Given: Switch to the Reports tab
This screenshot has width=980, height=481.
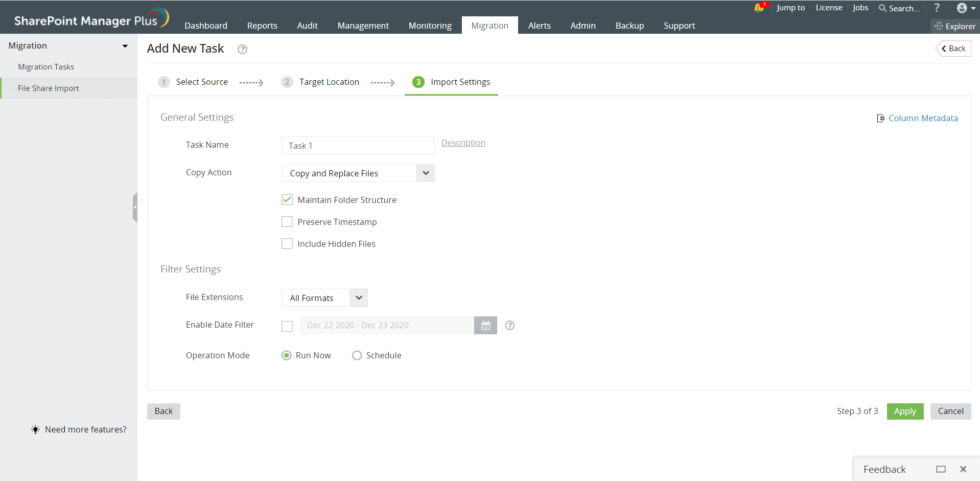Looking at the screenshot, I should 262,26.
